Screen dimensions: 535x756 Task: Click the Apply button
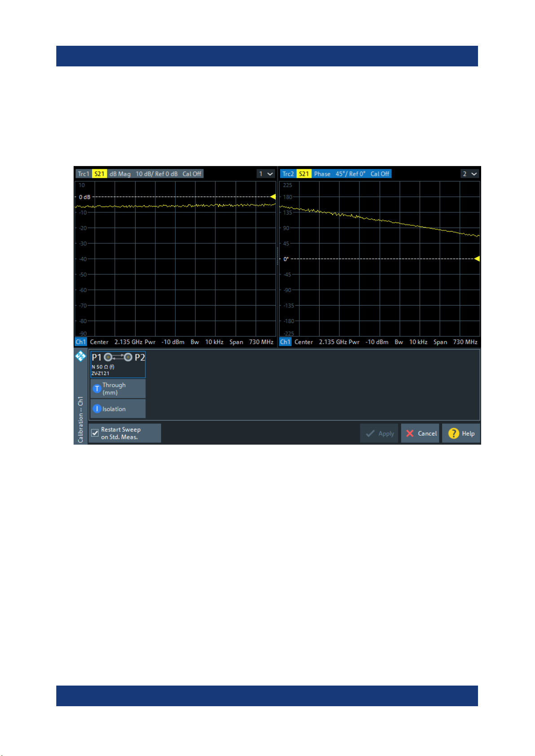click(379, 433)
